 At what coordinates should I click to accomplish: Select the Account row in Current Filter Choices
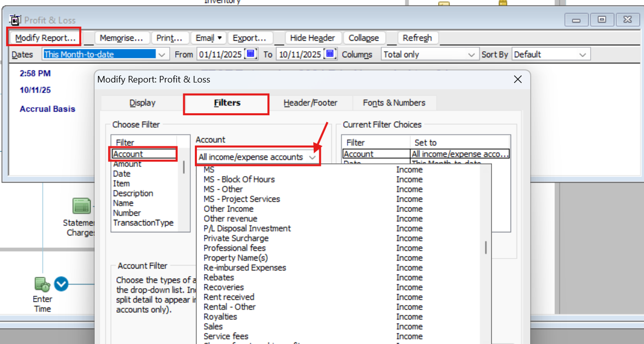tap(426, 154)
